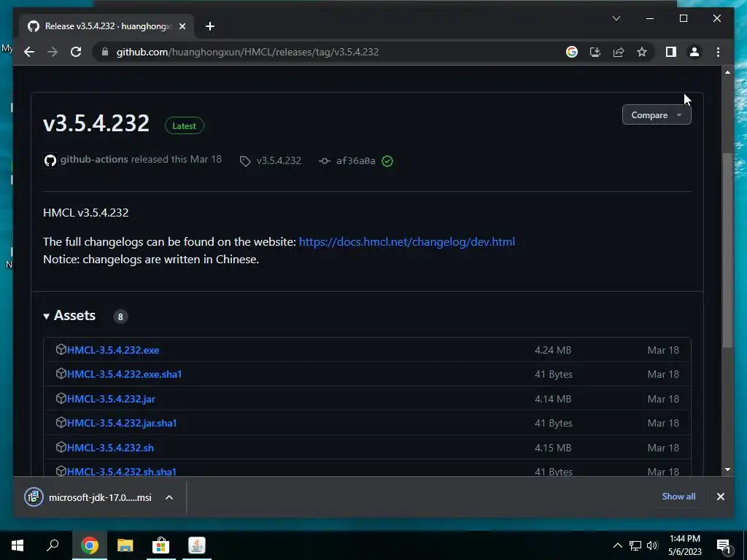Open the taskbar clock showing 1:44 PM

(x=684, y=545)
